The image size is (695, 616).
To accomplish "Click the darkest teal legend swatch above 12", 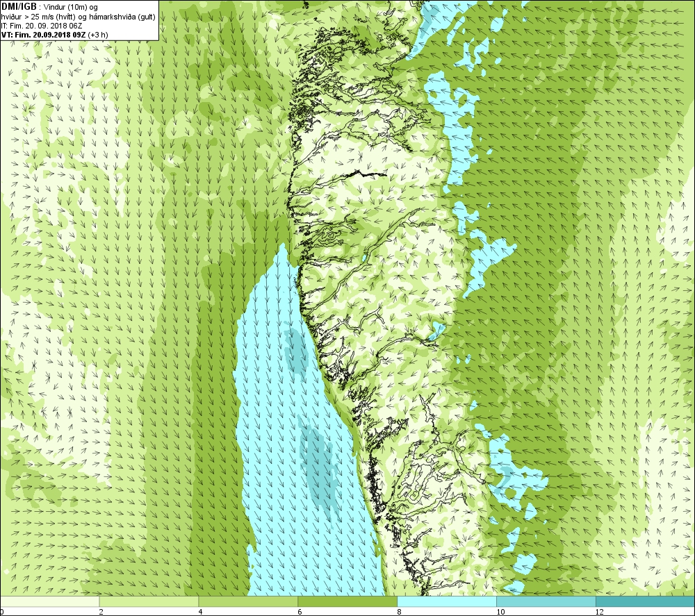I will 646,601.
